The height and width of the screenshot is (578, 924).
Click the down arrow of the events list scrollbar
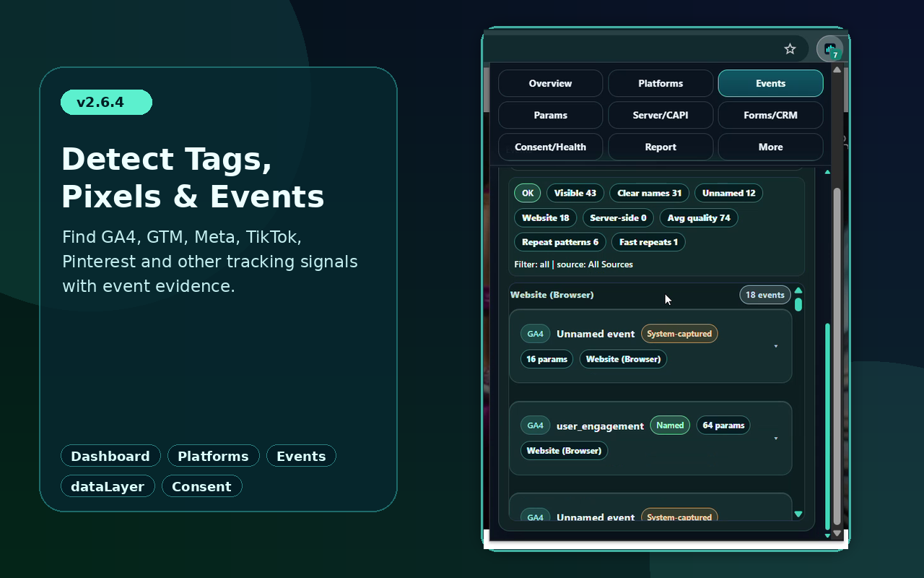798,514
